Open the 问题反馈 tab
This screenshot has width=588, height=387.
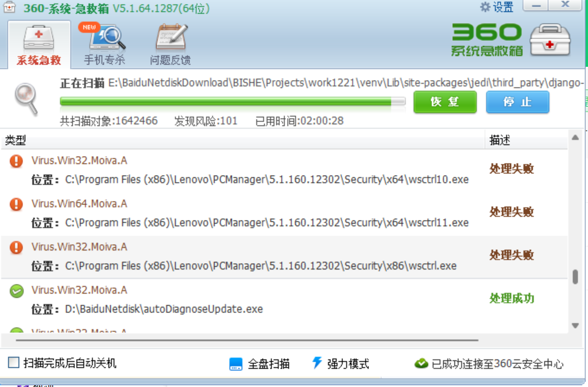click(170, 44)
